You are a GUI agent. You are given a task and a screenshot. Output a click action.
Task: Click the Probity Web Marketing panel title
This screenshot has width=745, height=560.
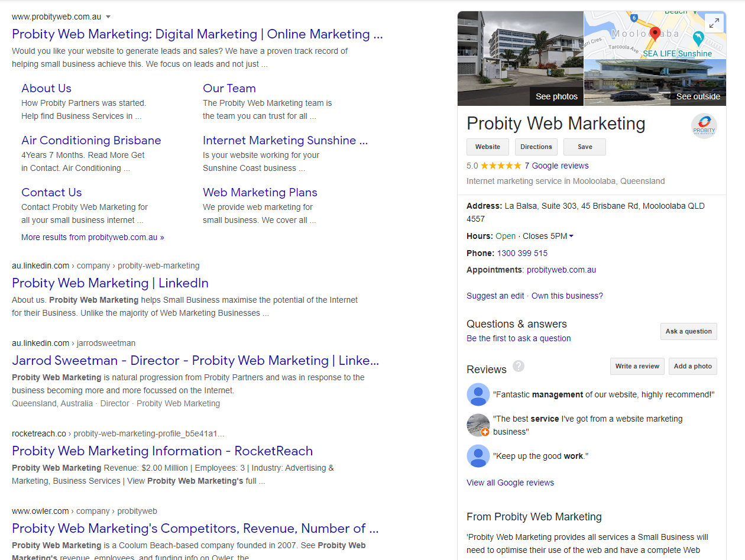[556, 124]
